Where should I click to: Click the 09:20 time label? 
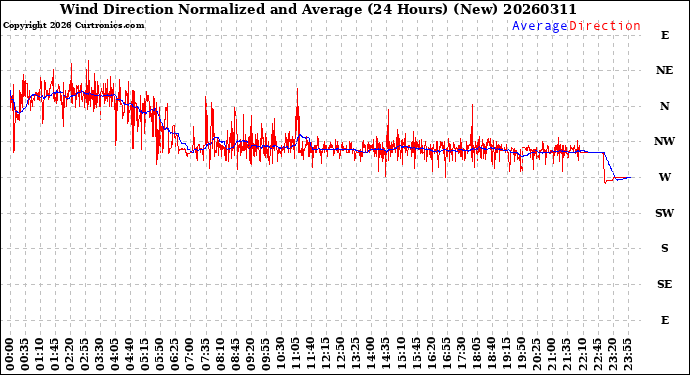[250, 354]
